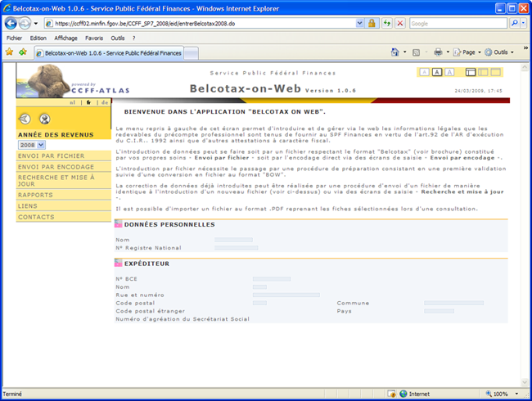
Task: Open Liens menu item
Action: (x=64, y=205)
